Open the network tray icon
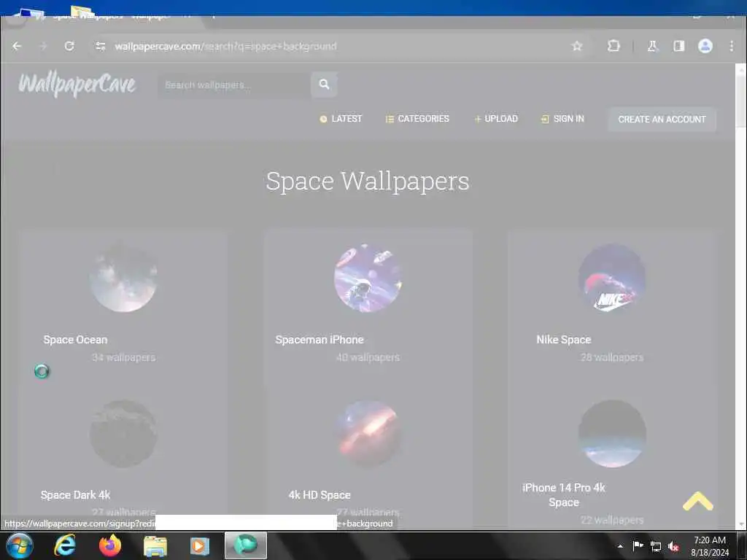The image size is (747, 560). (656, 547)
